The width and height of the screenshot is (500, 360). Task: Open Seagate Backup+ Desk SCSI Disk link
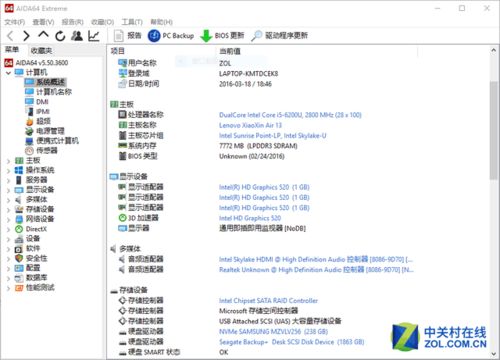pyautogui.click(x=291, y=342)
